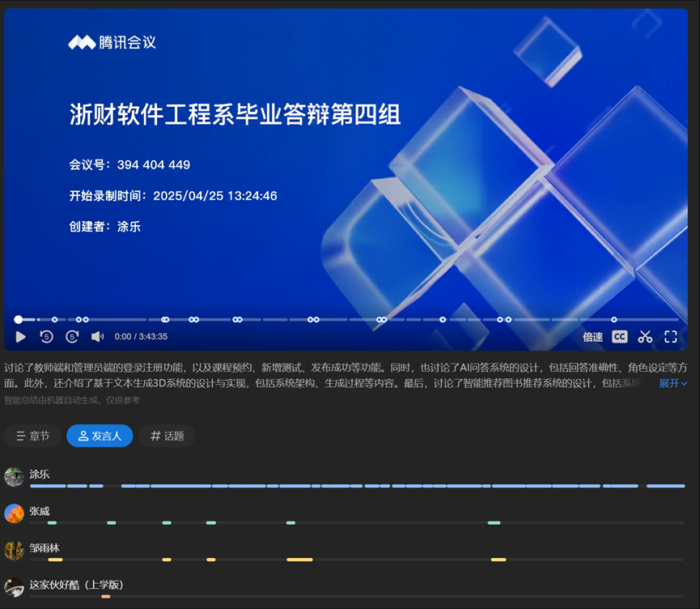Open the 话题 tab

[x=167, y=436]
